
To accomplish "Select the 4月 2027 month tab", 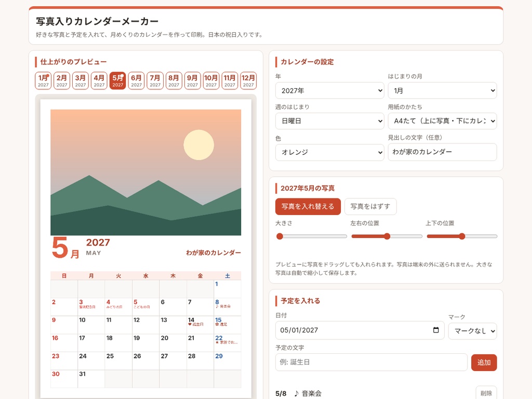I will (x=99, y=81).
